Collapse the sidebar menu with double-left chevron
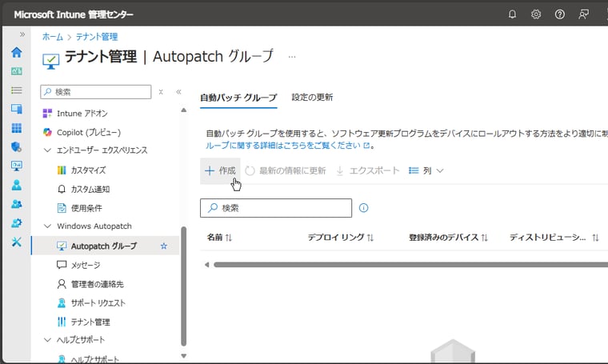This screenshot has width=608, height=364. click(x=178, y=92)
